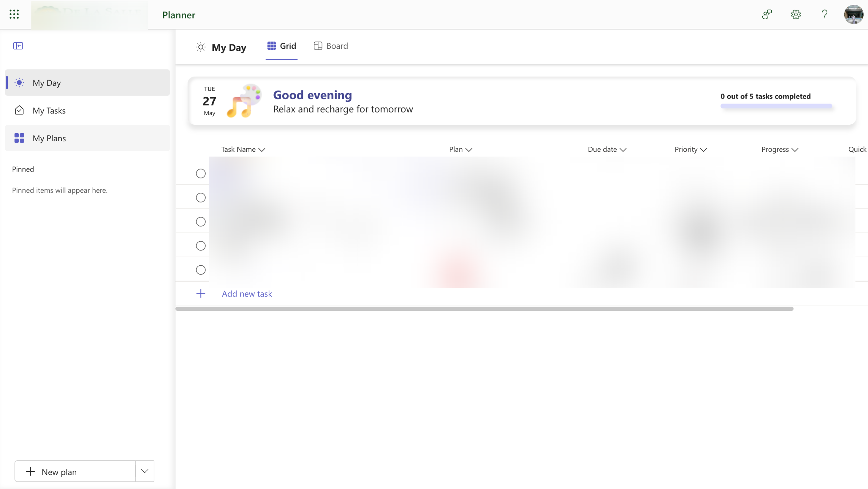The image size is (868, 489).
Task: Click the plus icon beside Add new task
Action: click(201, 293)
